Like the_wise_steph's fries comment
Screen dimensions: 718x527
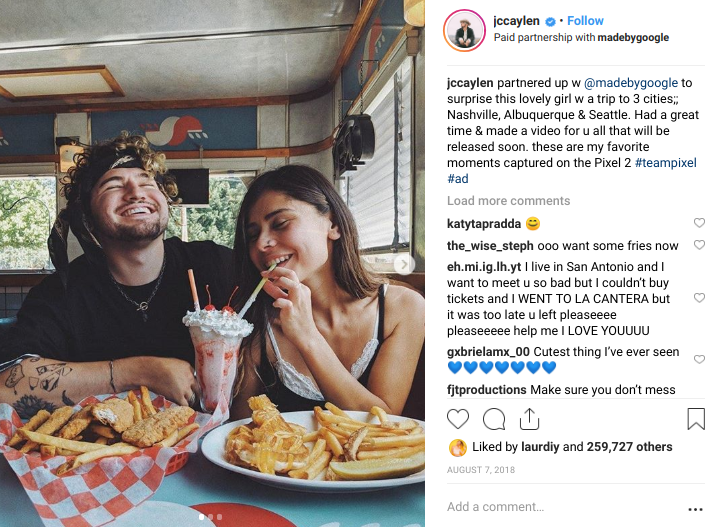699,244
